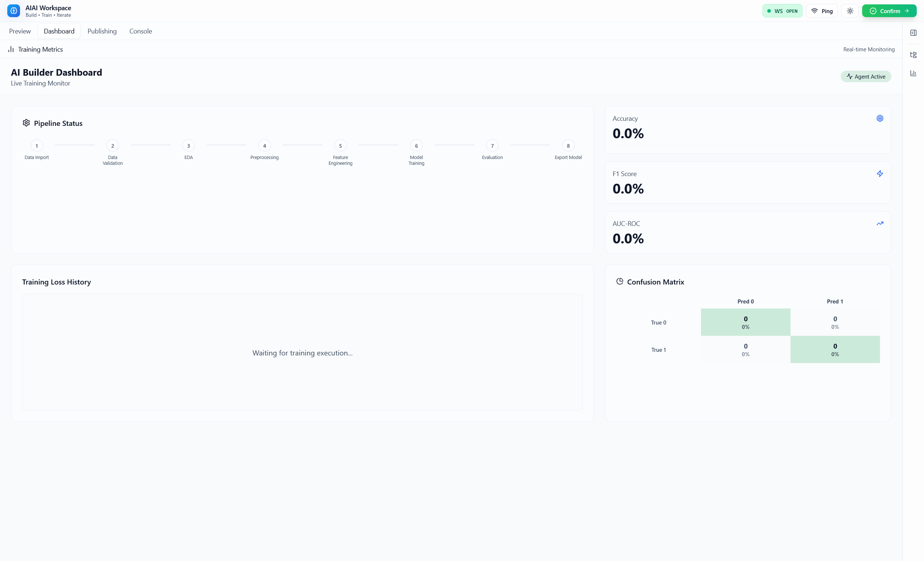Click the AUC-ROC trending arrow icon
The width and height of the screenshot is (924, 561).
click(x=879, y=223)
